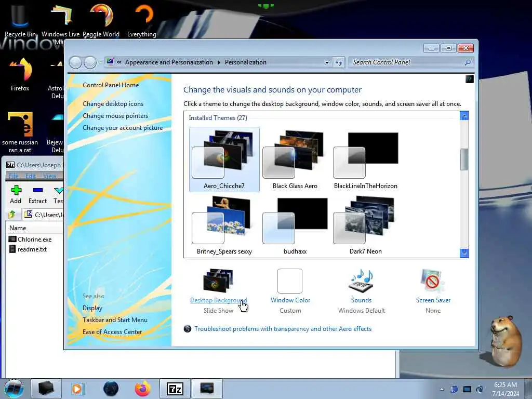Expand the breadcrumb chevron before Appearance
The width and height of the screenshot is (532, 399).
tap(119, 62)
